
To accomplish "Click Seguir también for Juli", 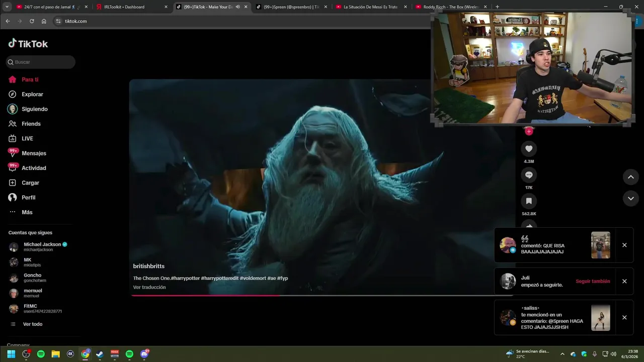I will point(593,281).
